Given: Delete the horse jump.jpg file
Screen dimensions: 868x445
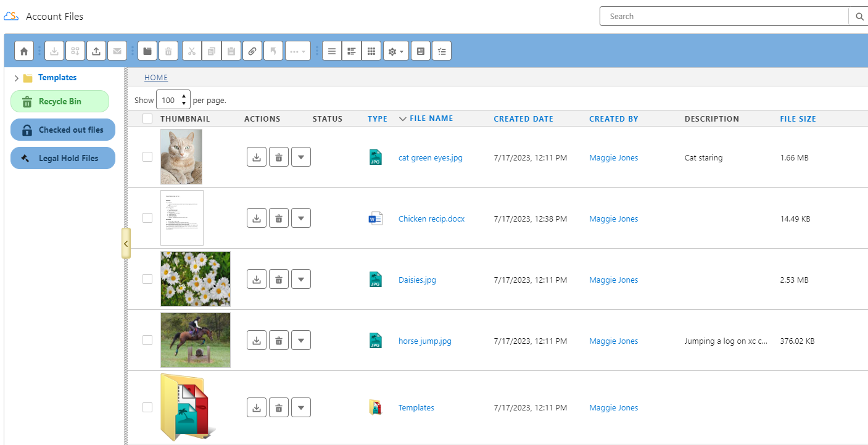Looking at the screenshot, I should (279, 341).
